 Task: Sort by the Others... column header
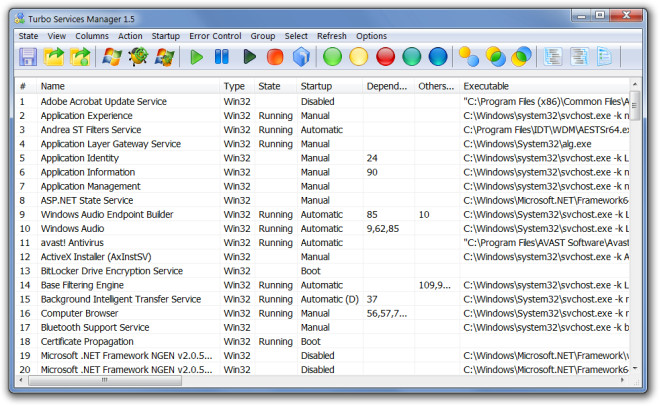(x=437, y=86)
